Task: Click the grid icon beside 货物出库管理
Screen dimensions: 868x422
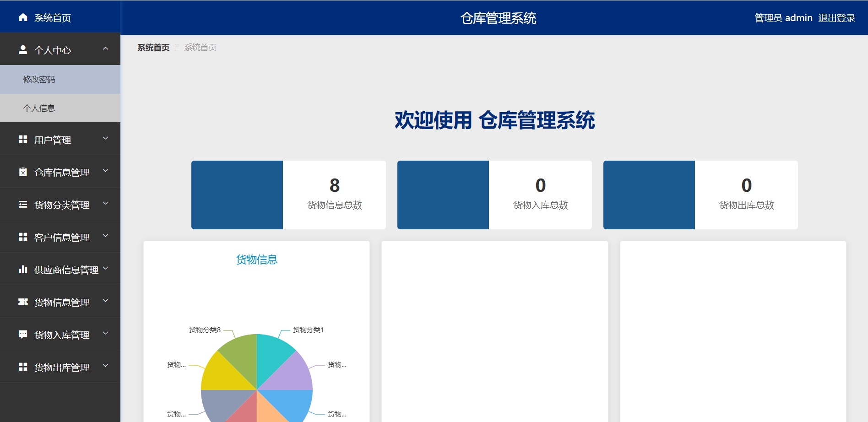Action: coord(23,367)
